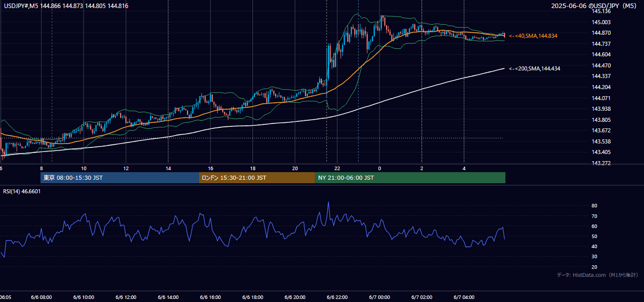Click the bottom time label 6/7 04:00
This screenshot has height=302, width=644.
coord(464,297)
